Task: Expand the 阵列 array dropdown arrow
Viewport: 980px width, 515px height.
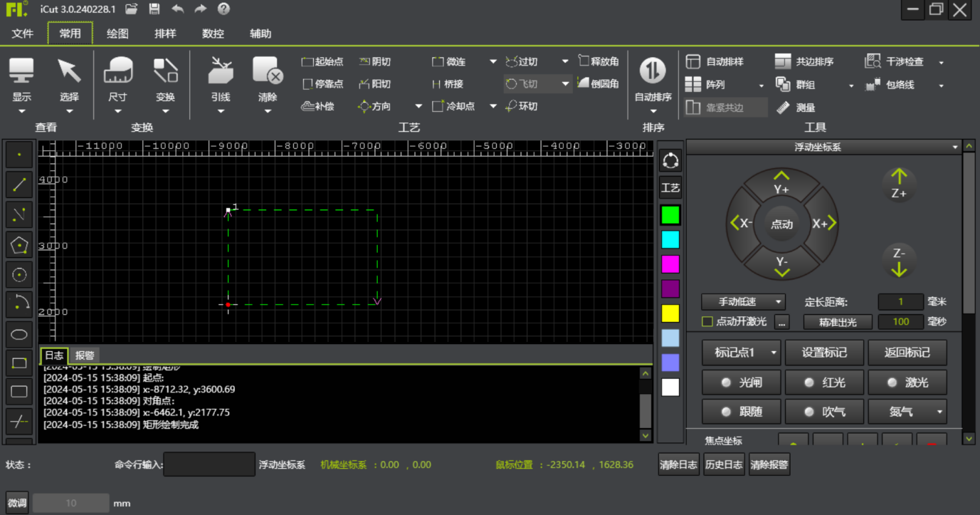Action: (762, 85)
